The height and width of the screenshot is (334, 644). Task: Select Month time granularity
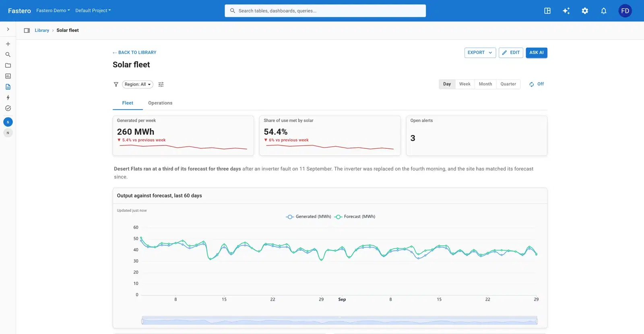[485, 84]
